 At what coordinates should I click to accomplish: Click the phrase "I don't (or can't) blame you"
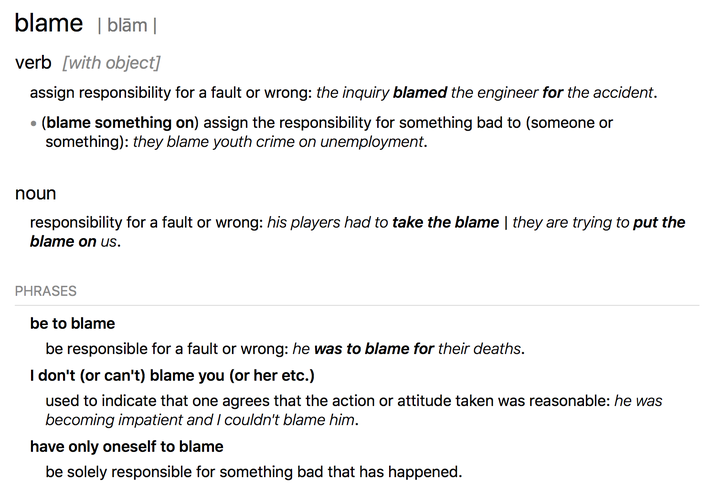[x=172, y=376]
